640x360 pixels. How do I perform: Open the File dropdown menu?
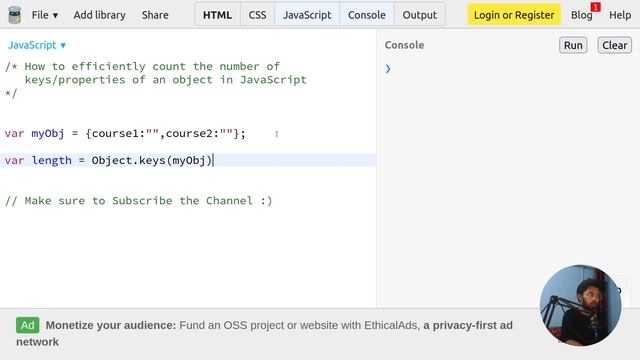45,15
